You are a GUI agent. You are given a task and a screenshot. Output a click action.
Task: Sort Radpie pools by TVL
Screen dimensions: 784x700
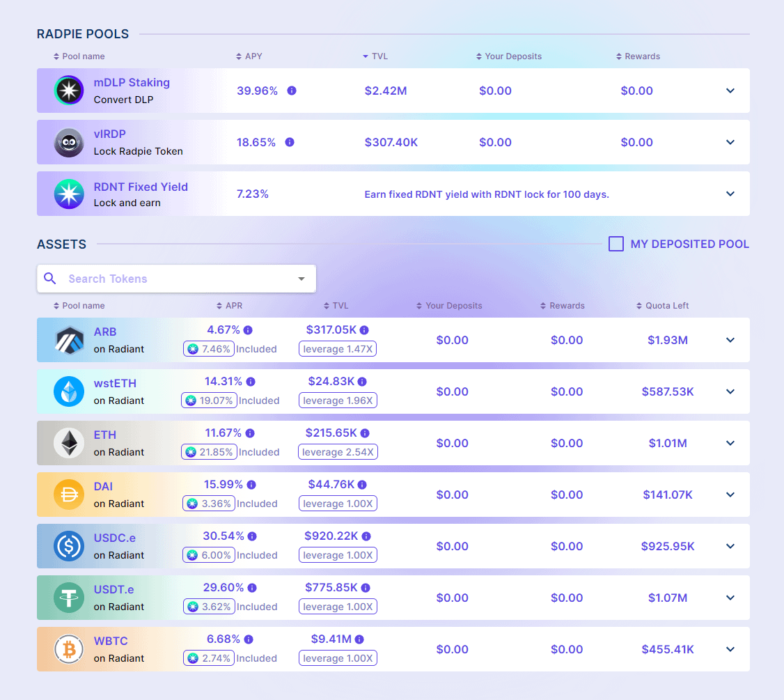tap(375, 56)
